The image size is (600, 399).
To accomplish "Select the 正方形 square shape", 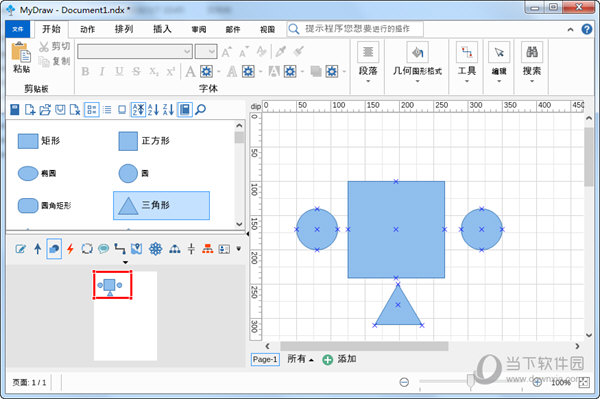I will (144, 141).
